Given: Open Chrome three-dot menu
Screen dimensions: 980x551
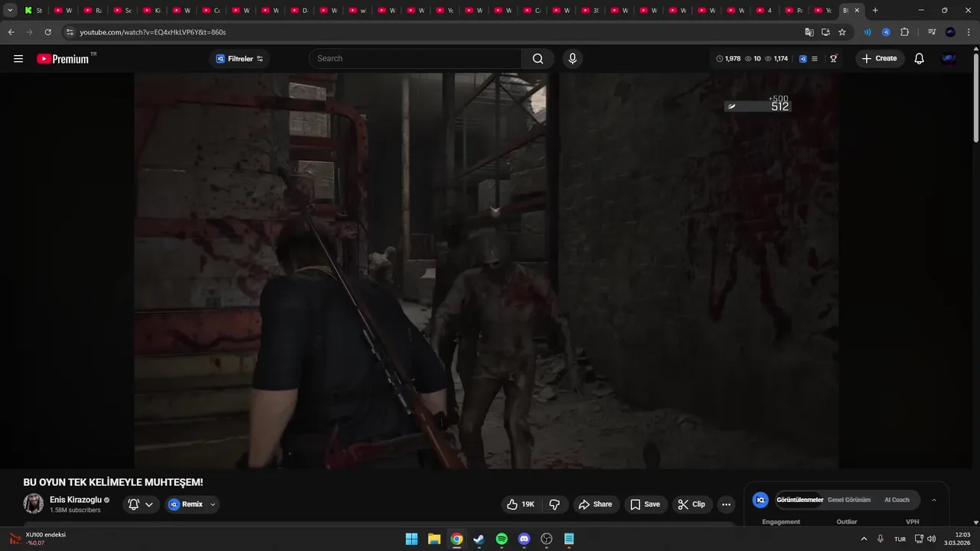Looking at the screenshot, I should click(x=969, y=32).
